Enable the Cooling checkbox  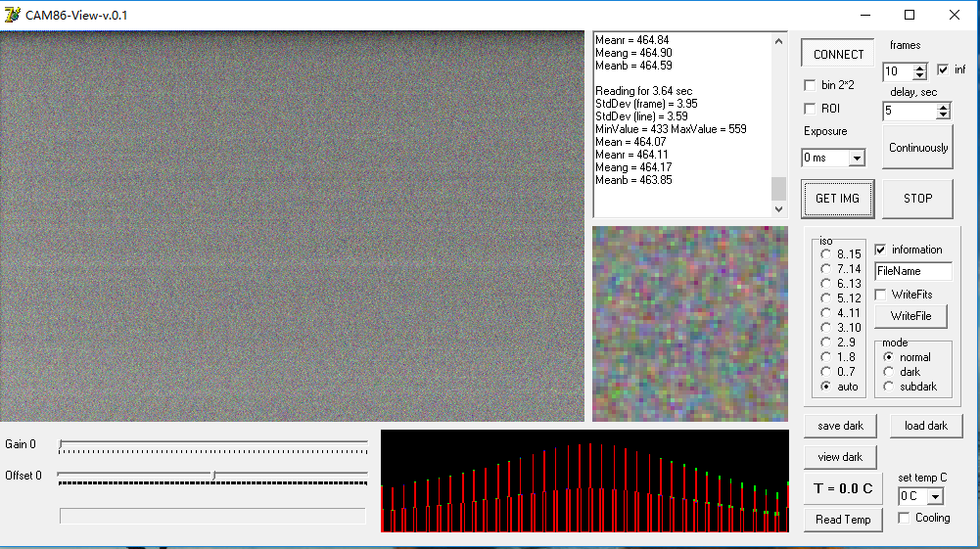click(904, 518)
